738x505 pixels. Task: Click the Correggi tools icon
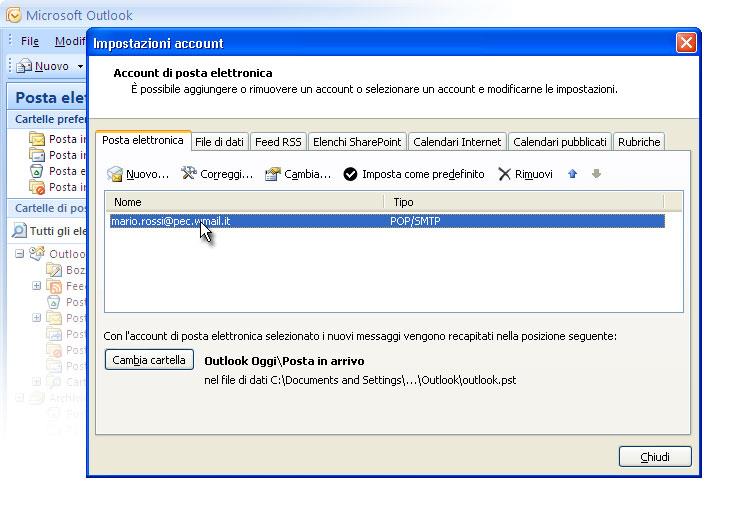tap(189, 174)
